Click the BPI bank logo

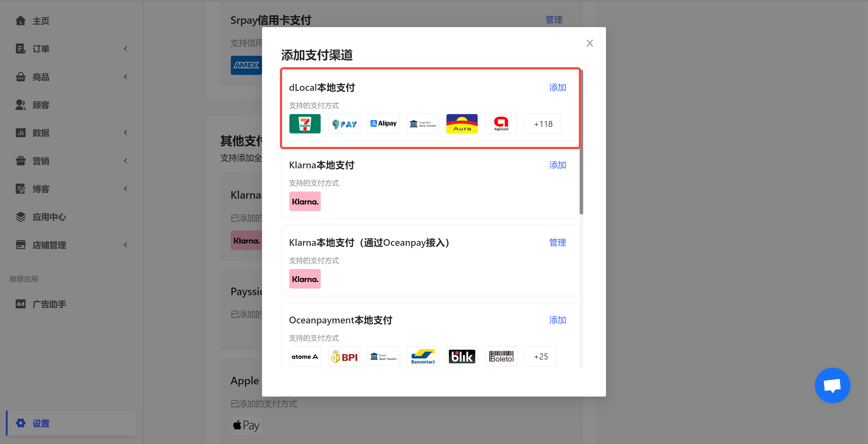coord(344,356)
